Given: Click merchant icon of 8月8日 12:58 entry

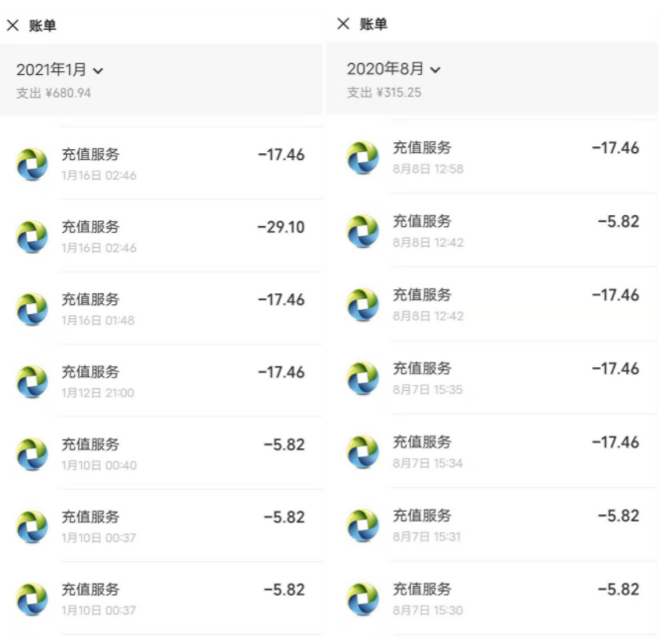Looking at the screenshot, I should [363, 158].
